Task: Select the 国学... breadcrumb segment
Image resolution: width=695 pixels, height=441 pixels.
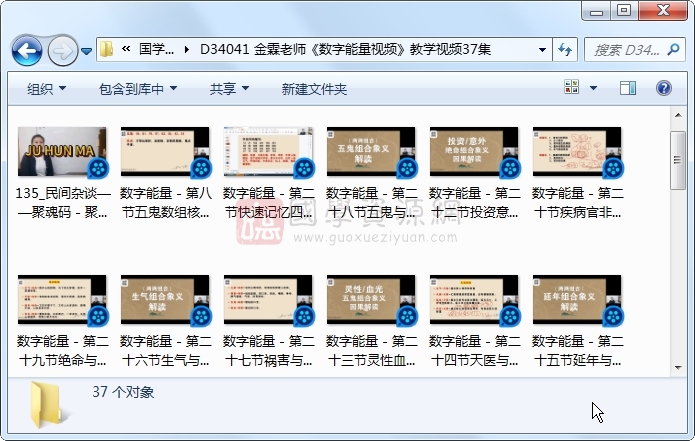Action: (x=156, y=49)
